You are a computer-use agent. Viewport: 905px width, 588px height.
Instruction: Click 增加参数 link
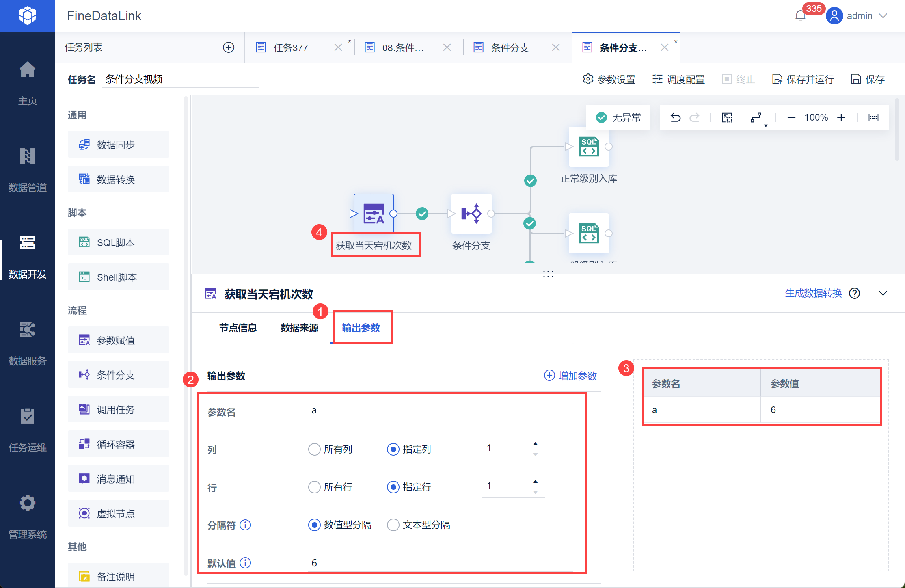(571, 376)
